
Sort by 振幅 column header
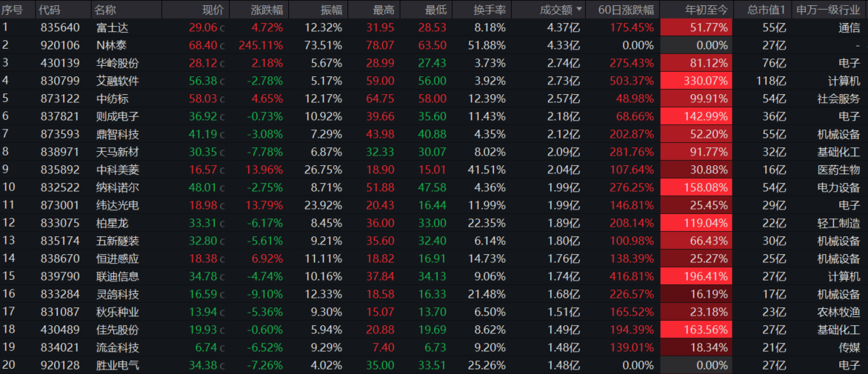331,10
